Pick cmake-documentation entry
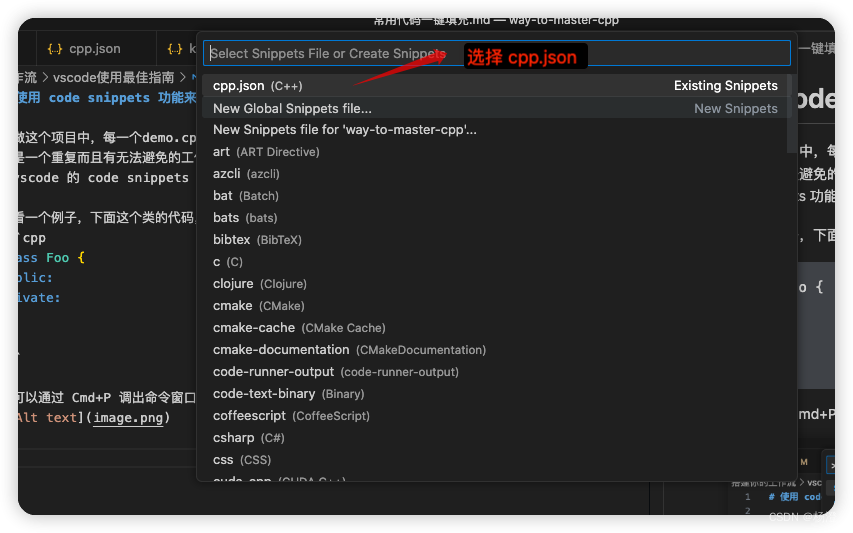The height and width of the screenshot is (533, 853). pyautogui.click(x=494, y=350)
